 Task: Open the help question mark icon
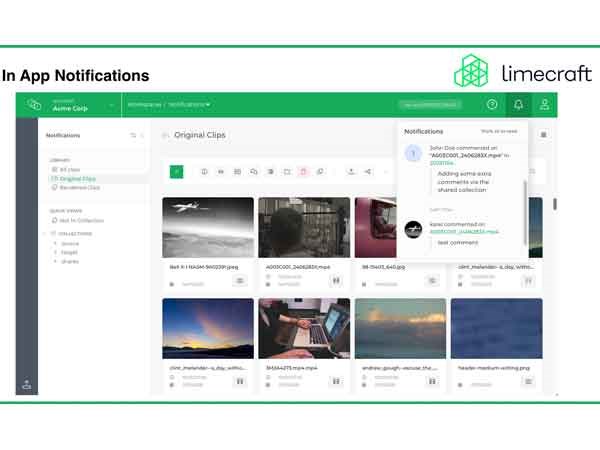(492, 104)
